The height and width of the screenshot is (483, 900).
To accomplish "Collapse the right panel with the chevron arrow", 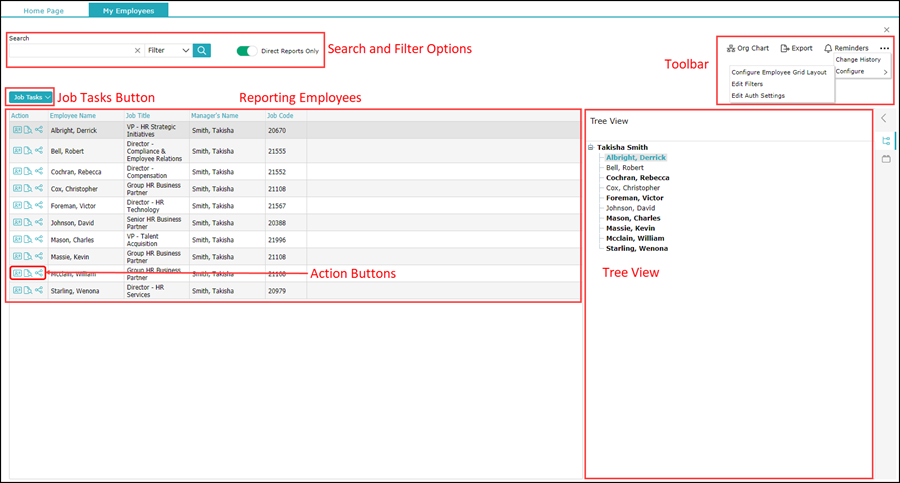I will pyautogui.click(x=884, y=119).
